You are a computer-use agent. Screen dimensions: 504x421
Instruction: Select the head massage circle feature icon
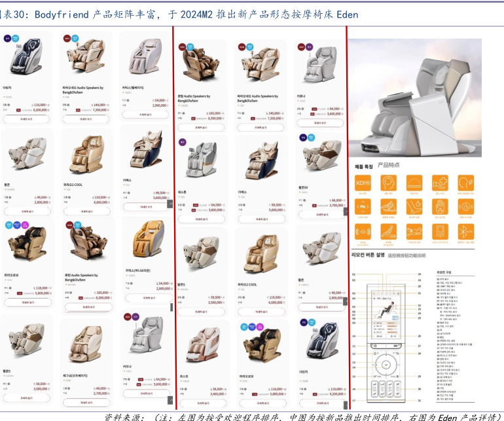coord(388,183)
